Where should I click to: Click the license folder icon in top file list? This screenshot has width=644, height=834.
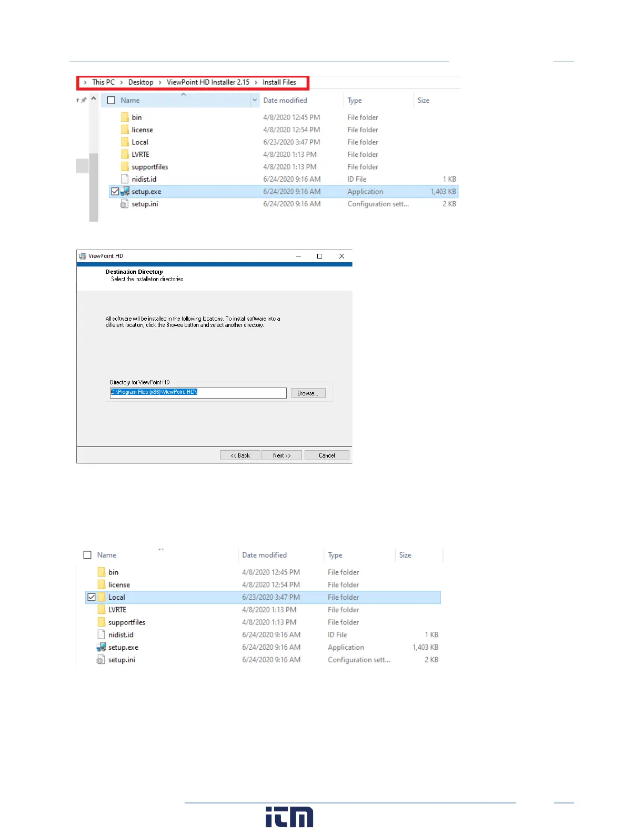click(x=125, y=130)
